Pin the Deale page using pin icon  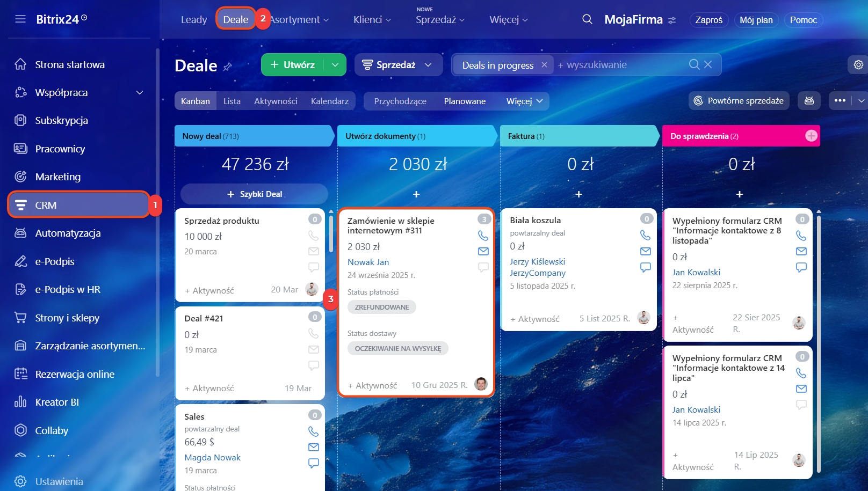click(228, 67)
